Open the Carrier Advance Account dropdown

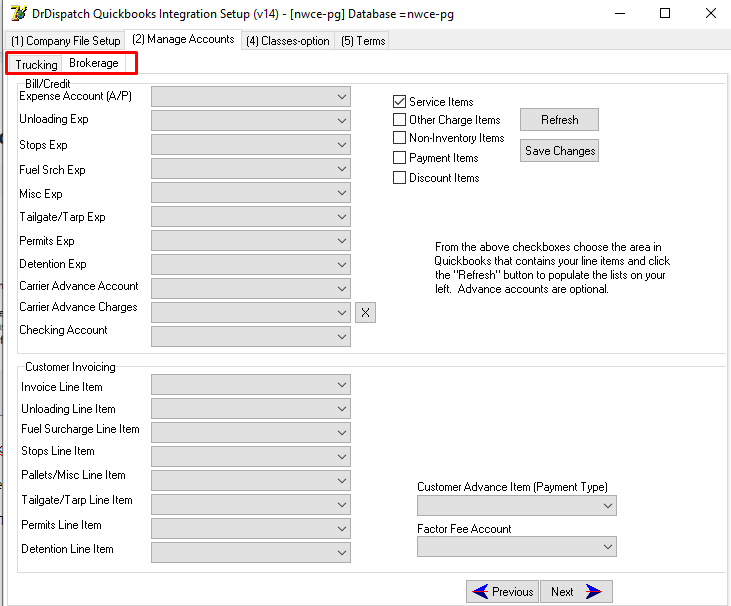pyautogui.click(x=251, y=289)
